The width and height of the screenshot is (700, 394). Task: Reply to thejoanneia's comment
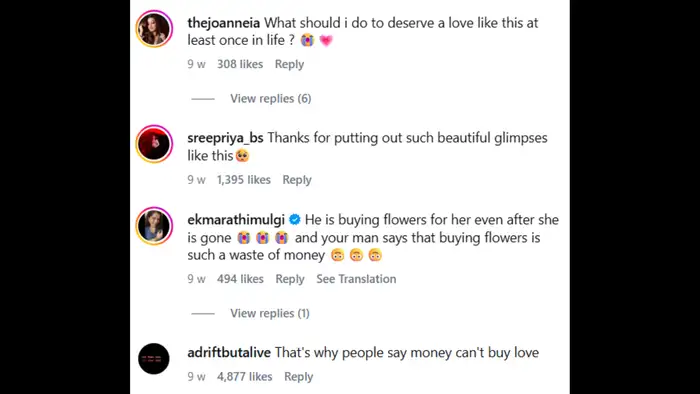(x=289, y=64)
